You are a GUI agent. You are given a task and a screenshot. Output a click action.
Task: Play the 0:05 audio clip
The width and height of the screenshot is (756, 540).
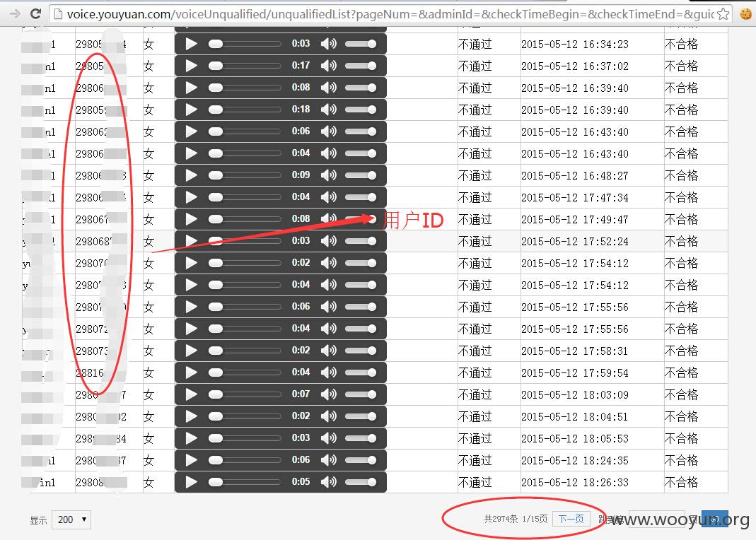point(191,482)
